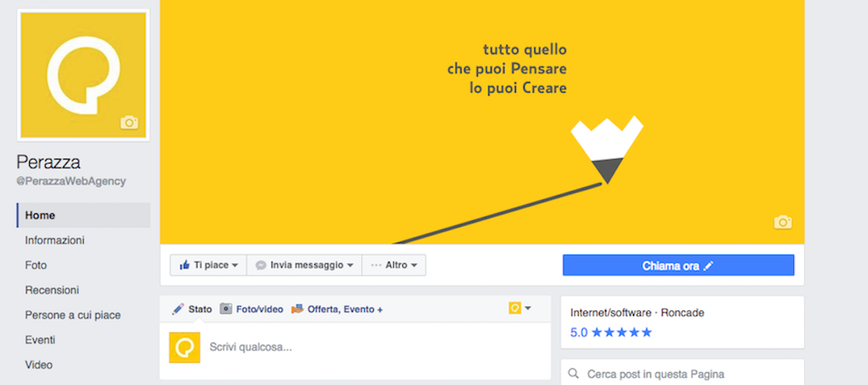Click the camera icon on cover photo
868x385 pixels.
point(783,221)
